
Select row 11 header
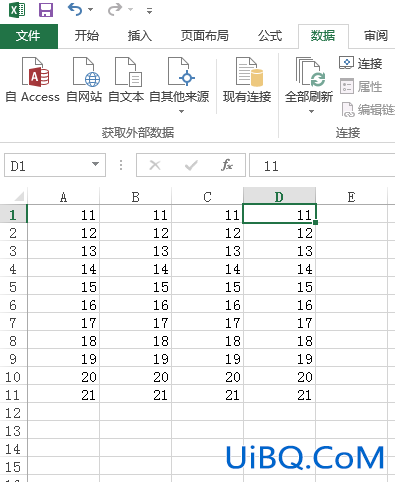click(13, 395)
